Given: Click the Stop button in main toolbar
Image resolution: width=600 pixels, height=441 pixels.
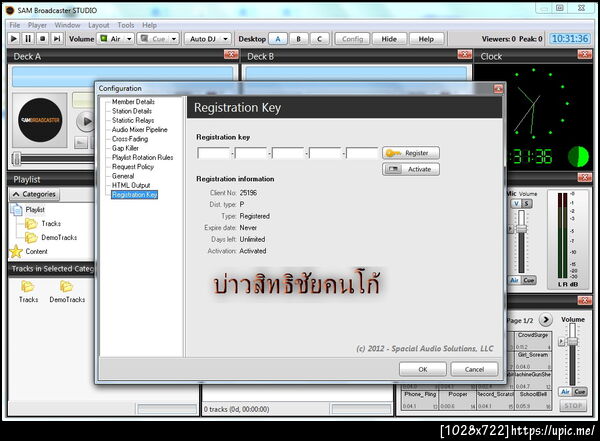Looking at the screenshot, I should tap(42, 39).
